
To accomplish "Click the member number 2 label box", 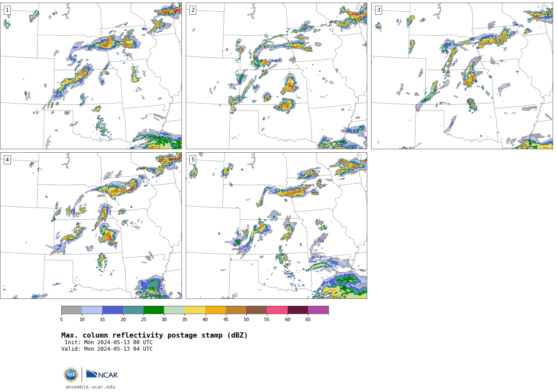I will tap(193, 10).
